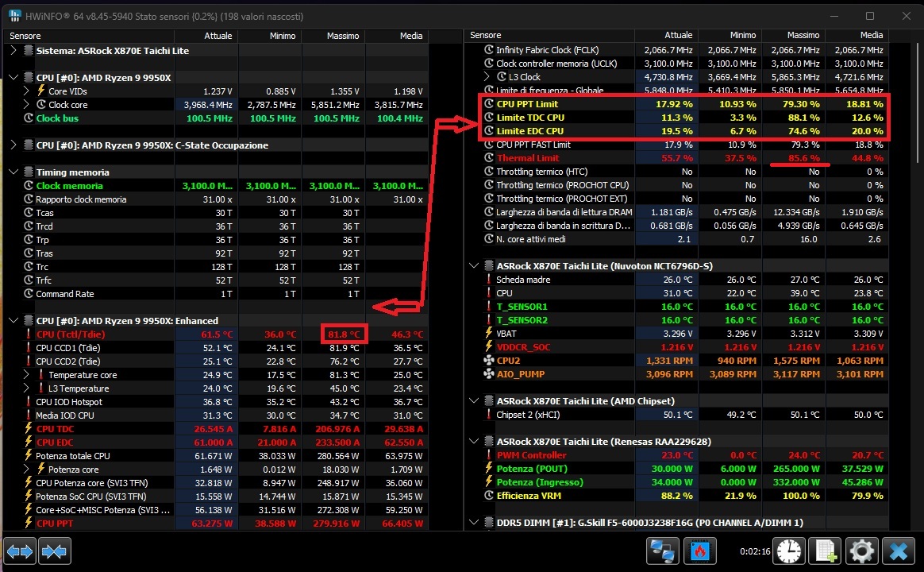Click the thermometer icon beside CPU (Tctl/Tdie)

(29, 334)
